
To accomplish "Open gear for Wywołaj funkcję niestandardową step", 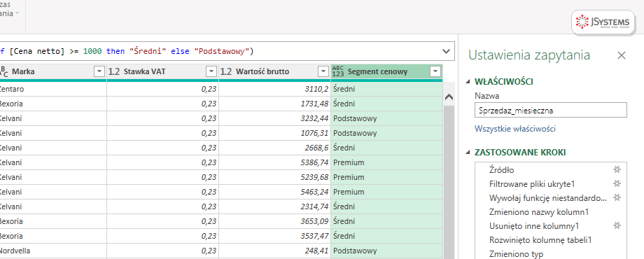I will point(617,197).
